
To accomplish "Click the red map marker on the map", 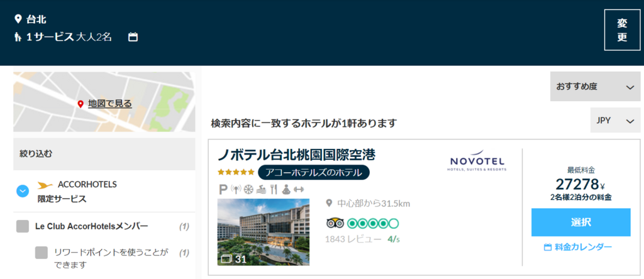I will [x=80, y=104].
